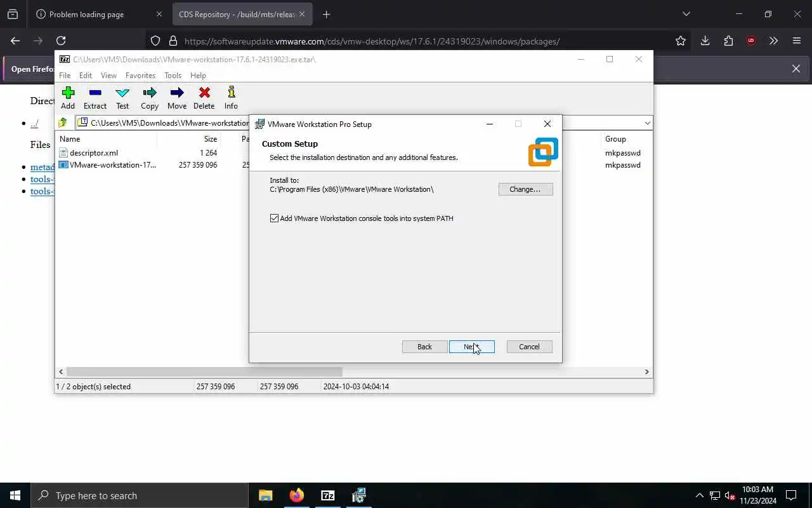Screen dimensions: 812x508
Task: Bookmark this page with the star icon
Action: pos(681,41)
